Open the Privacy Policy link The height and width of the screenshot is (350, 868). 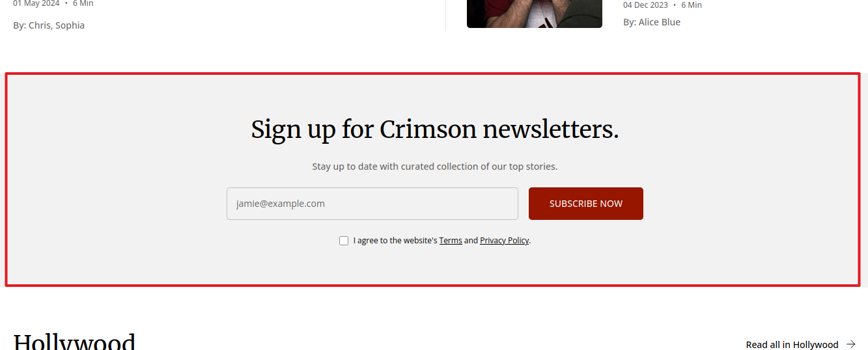pos(504,241)
